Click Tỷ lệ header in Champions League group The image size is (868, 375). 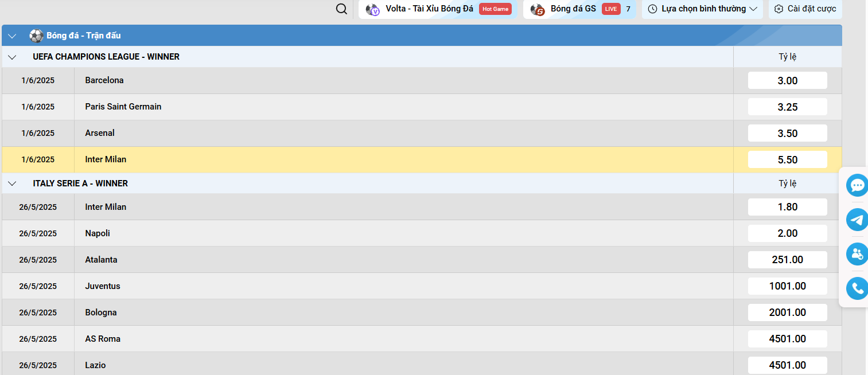click(788, 57)
